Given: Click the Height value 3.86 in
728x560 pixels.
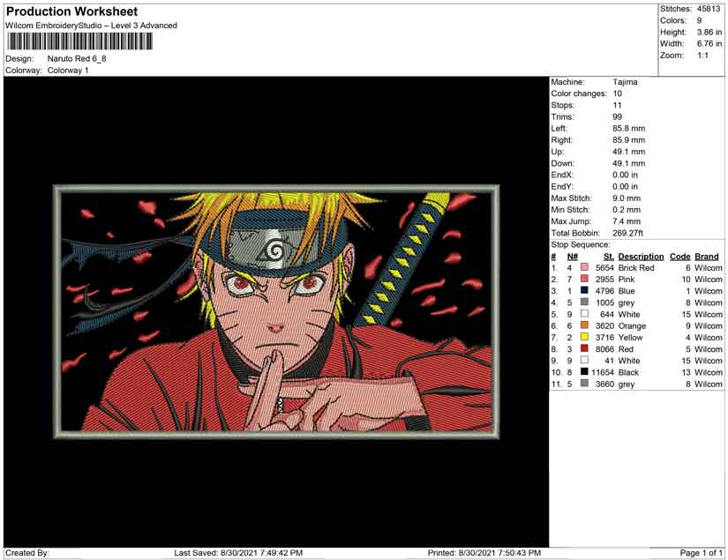Looking at the screenshot, I should tap(709, 32).
